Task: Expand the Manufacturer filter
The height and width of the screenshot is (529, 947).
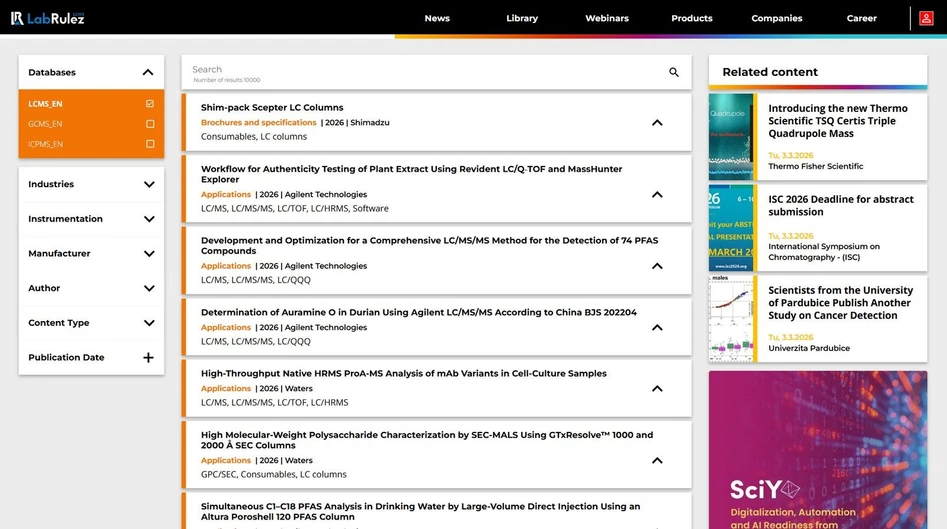Action: (x=148, y=254)
